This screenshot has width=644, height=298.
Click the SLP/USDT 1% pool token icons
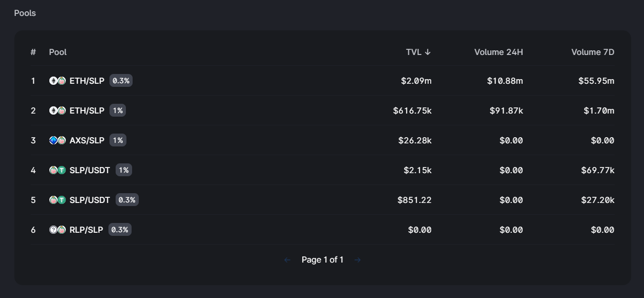(58, 170)
